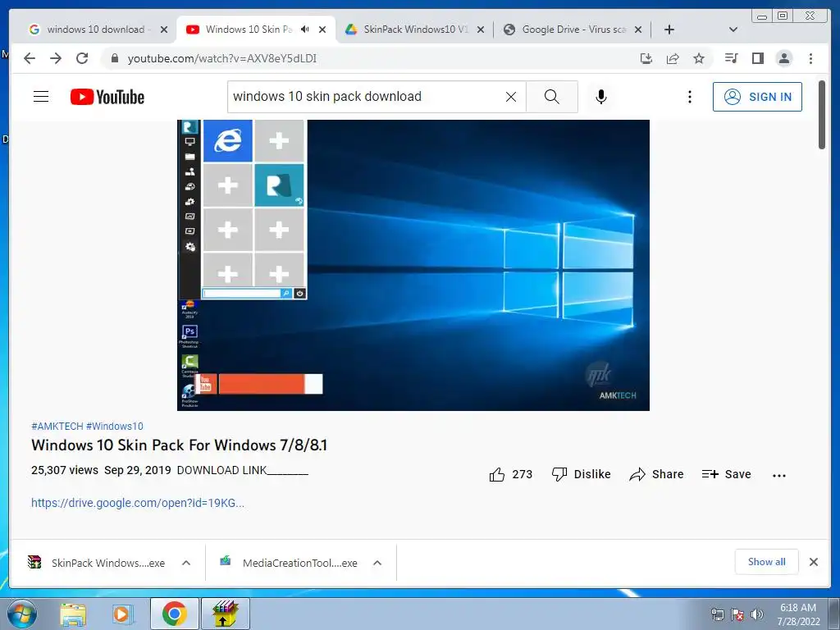This screenshot has width=840, height=630.
Task: Launch Windows Media Player from taskbar
Action: coord(122,614)
